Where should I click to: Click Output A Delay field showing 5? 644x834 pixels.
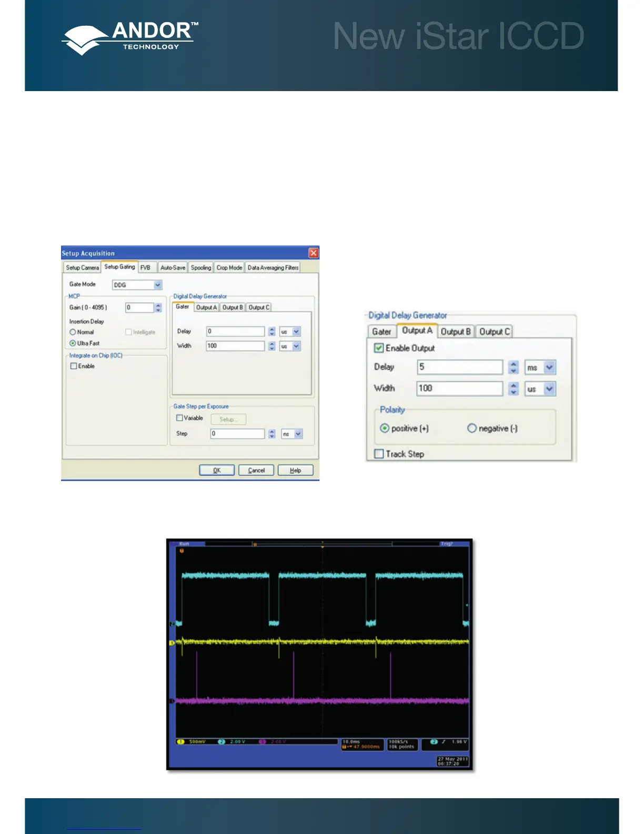(460, 367)
